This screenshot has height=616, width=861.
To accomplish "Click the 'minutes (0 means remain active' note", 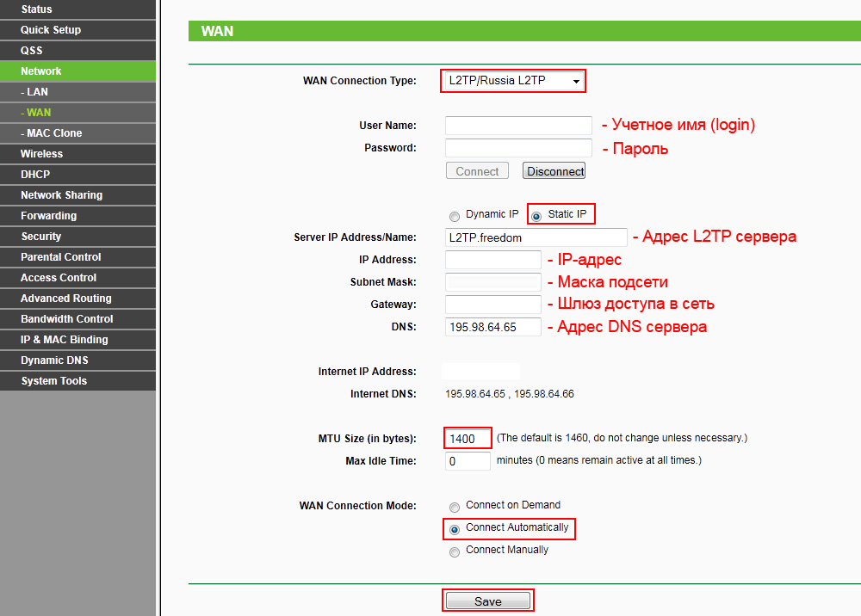I will point(599,460).
